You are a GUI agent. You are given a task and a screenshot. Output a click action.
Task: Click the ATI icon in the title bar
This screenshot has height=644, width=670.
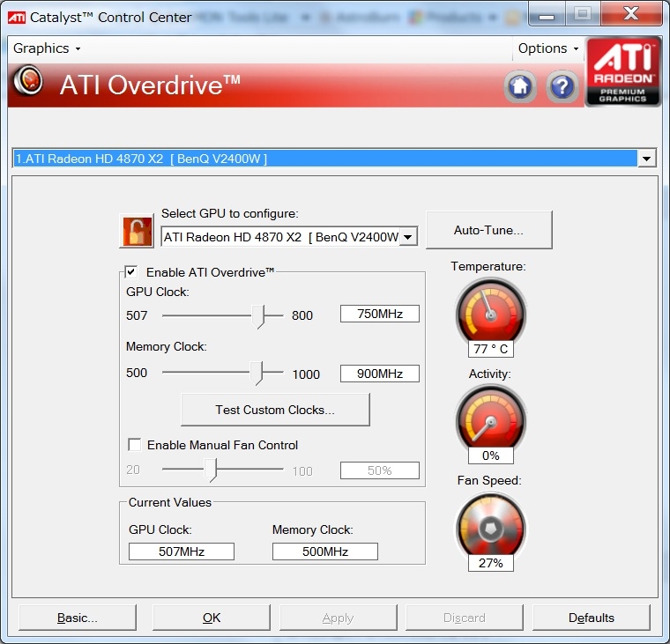(17, 18)
